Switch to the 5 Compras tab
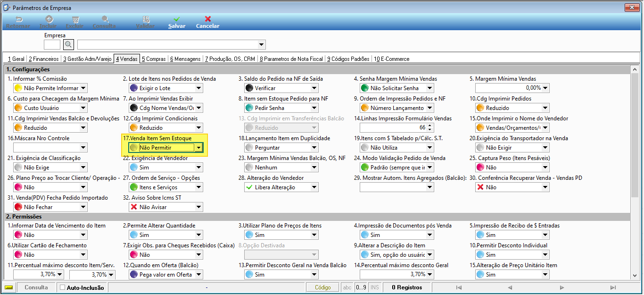 click(x=154, y=59)
